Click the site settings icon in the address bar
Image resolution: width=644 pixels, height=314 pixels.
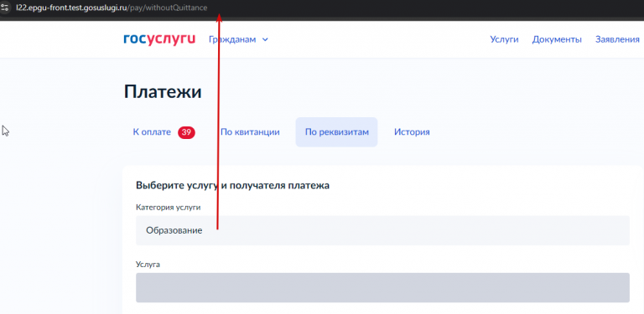(x=4, y=8)
